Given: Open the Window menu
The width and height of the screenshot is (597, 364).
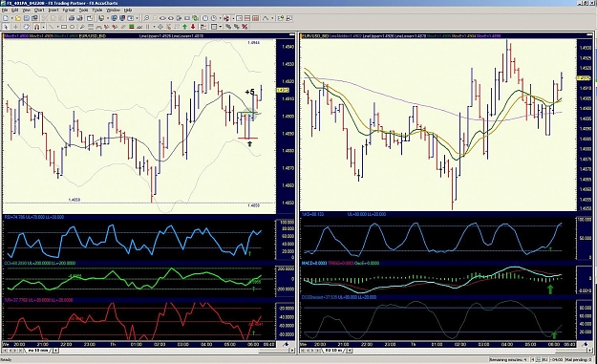Looking at the screenshot, I should click(113, 10).
